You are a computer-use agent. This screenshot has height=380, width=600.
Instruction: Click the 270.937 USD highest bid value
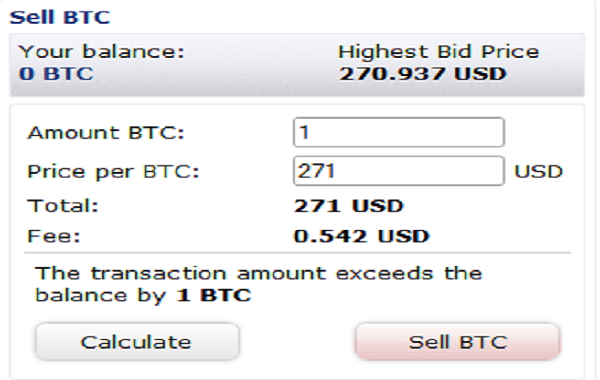pos(423,73)
